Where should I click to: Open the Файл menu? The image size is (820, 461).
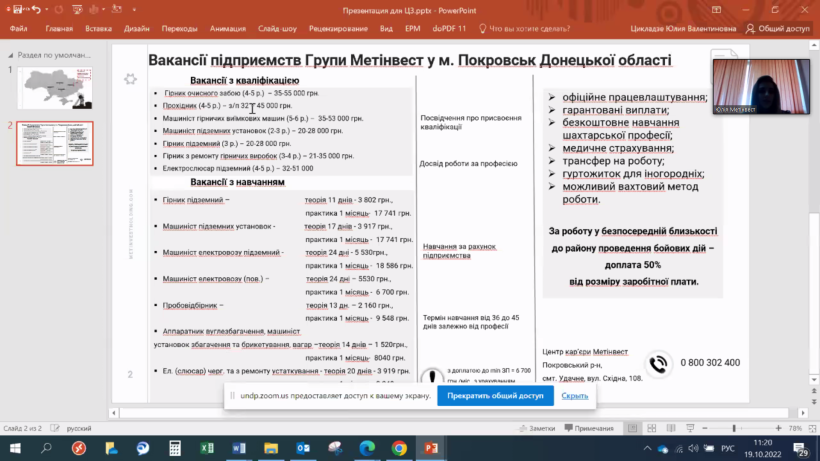[x=18, y=29]
